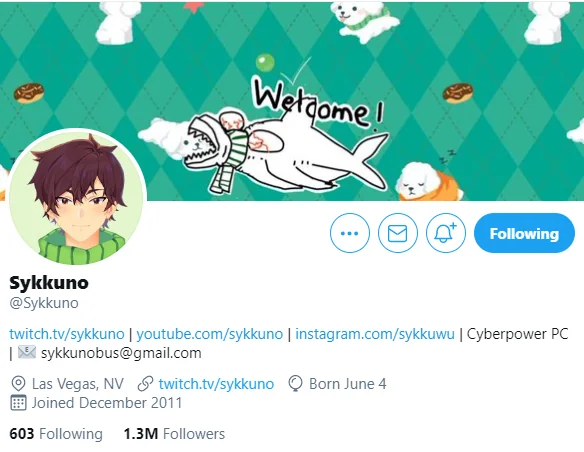584x452 pixels.
Task: Click the calendar icon beside Joined December 2011
Action: (x=18, y=403)
